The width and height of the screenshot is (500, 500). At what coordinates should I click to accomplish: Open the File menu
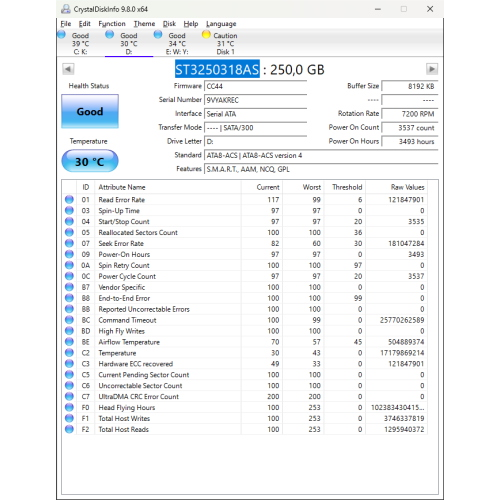(x=66, y=24)
